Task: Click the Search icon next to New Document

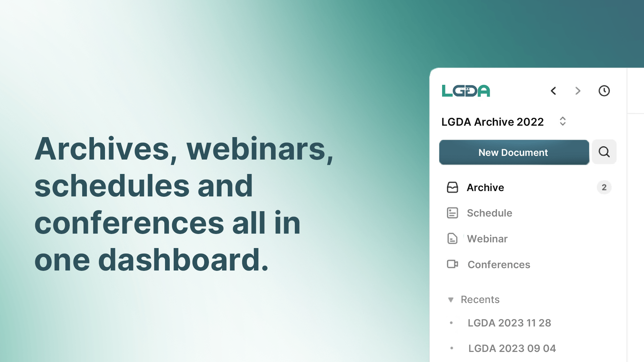Action: coord(604,152)
